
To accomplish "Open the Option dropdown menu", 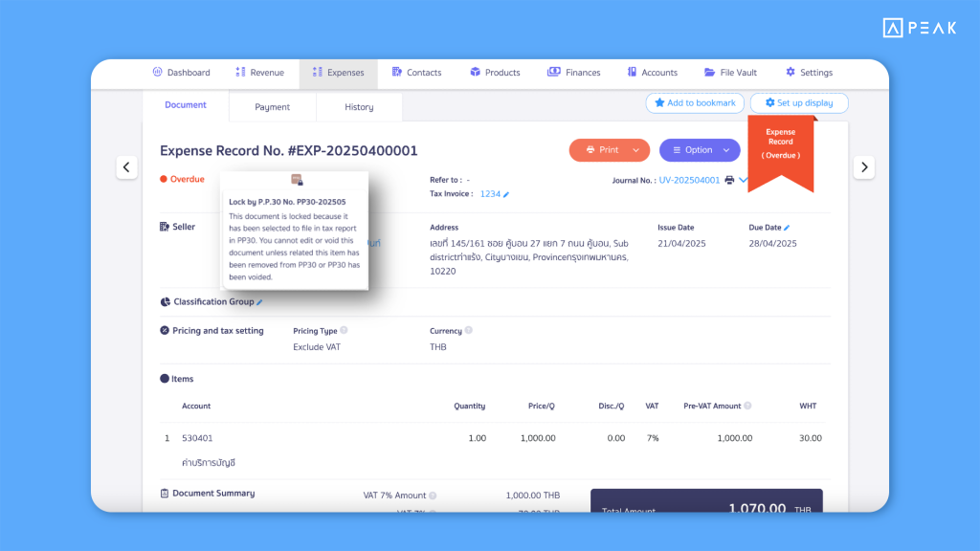I will click(700, 150).
